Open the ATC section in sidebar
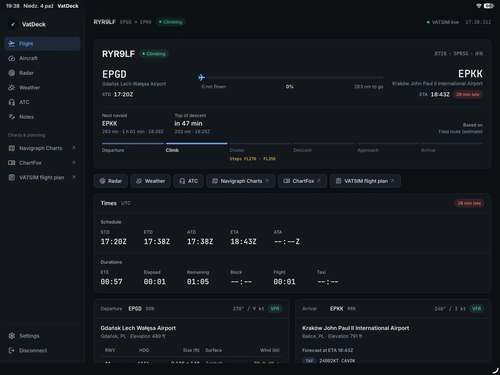The image size is (500, 375). click(x=42, y=102)
